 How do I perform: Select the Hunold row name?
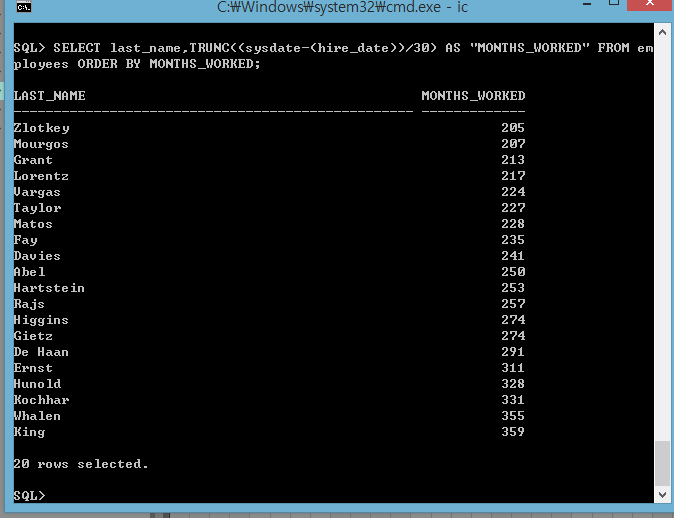37,384
